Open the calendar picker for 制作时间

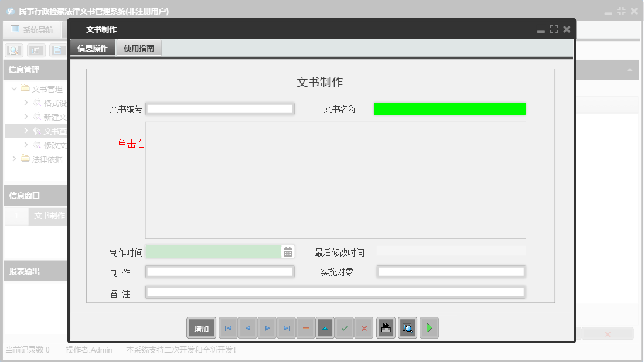(x=287, y=251)
